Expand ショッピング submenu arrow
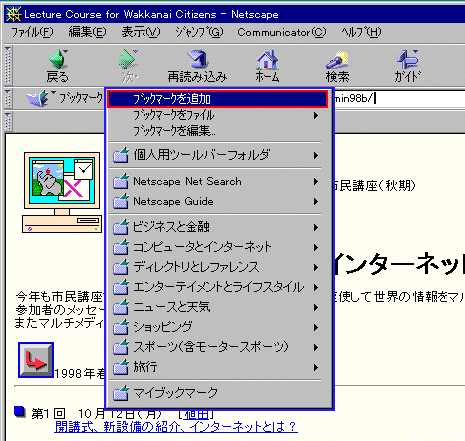Image resolution: width=465 pixels, height=441 pixels. click(x=316, y=327)
